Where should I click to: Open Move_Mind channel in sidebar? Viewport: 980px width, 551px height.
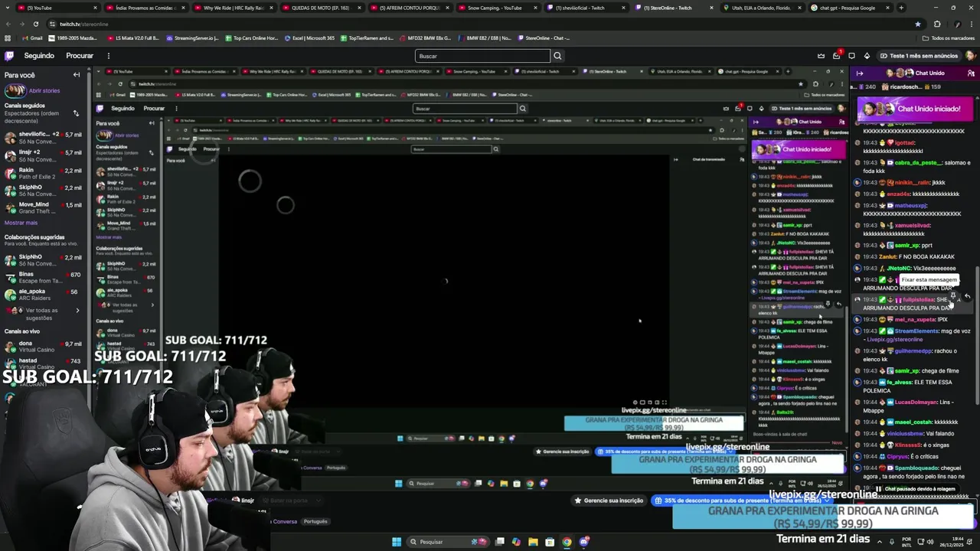(x=42, y=208)
